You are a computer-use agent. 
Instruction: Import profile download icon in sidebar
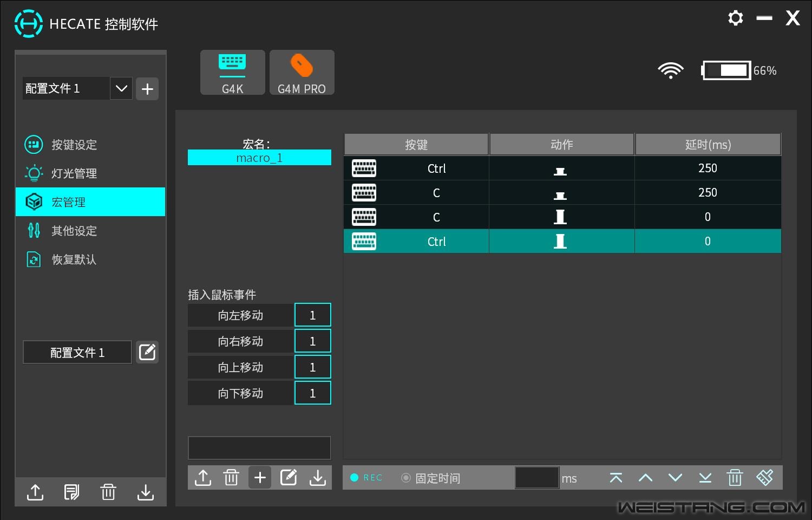(145, 492)
